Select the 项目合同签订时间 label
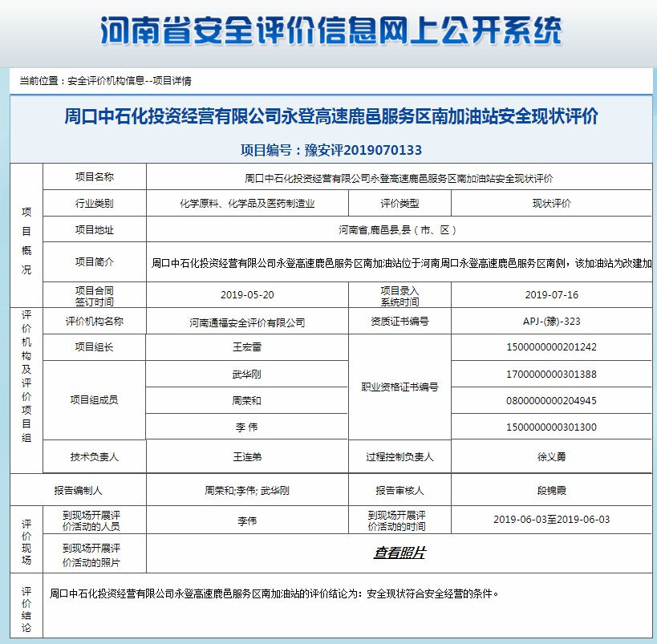657x644 pixels. coord(95,296)
